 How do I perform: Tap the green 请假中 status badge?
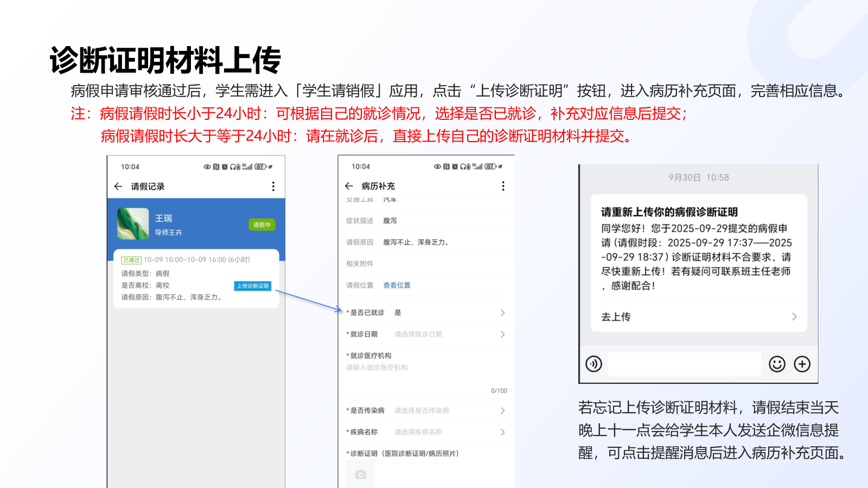[261, 224]
